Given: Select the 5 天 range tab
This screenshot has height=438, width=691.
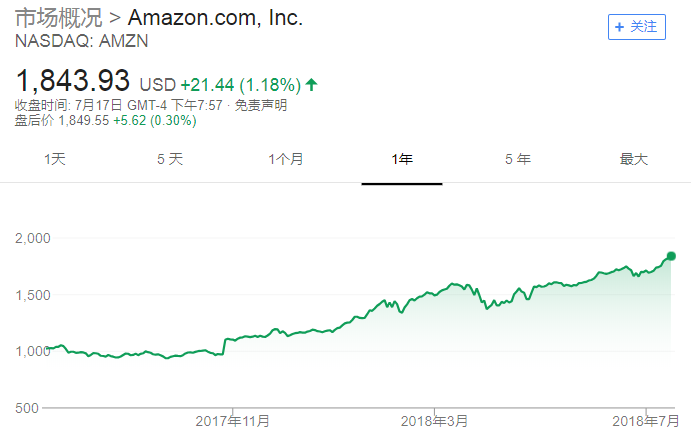Looking at the screenshot, I should click(x=170, y=159).
